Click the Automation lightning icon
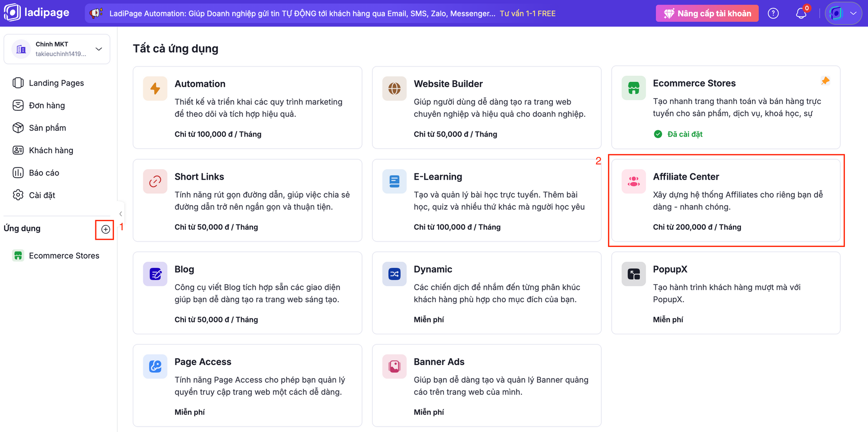This screenshot has height=432, width=868. [x=155, y=88]
